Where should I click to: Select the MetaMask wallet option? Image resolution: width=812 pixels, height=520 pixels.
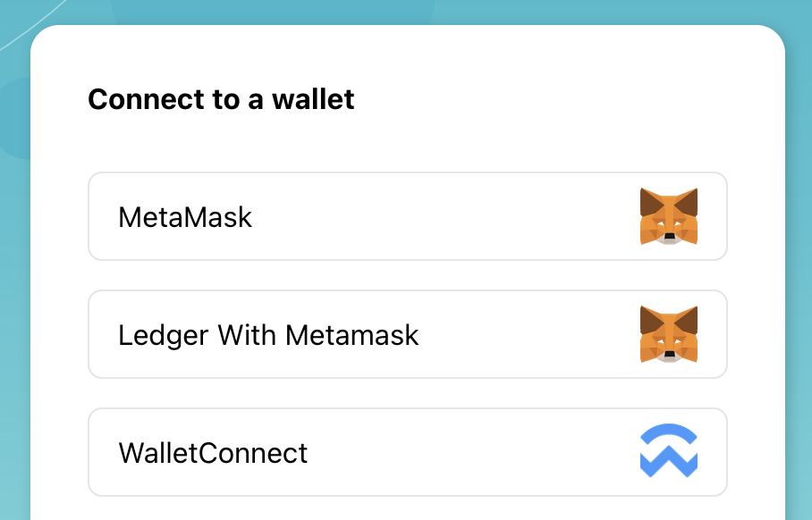[407, 216]
